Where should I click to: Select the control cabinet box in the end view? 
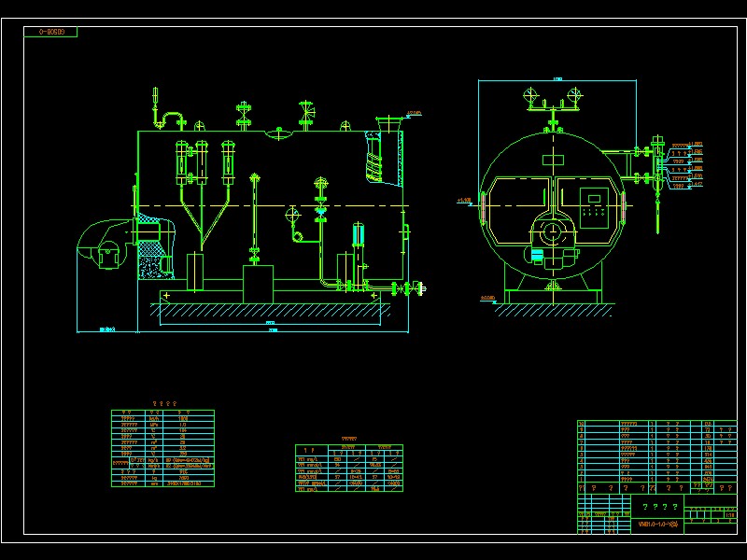point(595,210)
